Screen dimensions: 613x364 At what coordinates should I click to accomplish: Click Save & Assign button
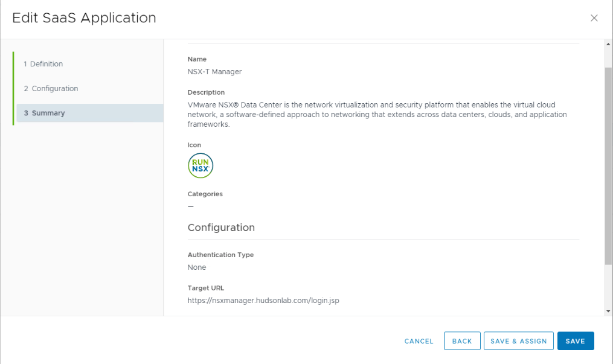click(519, 341)
